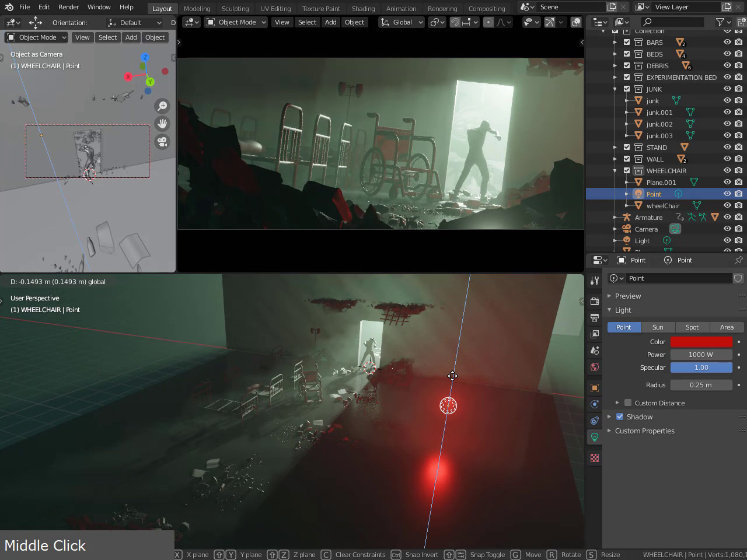Open the Texture properties checker icon
This screenshot has width=747, height=560.
click(x=594, y=458)
